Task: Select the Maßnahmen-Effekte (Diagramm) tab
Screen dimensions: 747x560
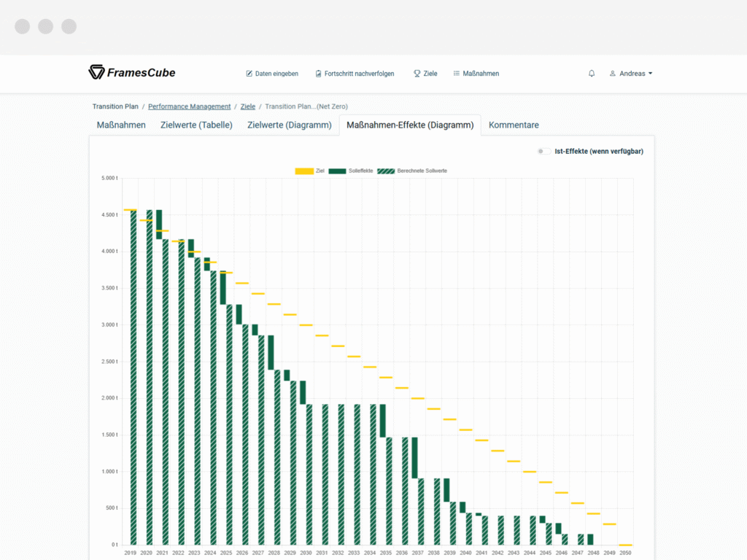Action: [x=410, y=125]
